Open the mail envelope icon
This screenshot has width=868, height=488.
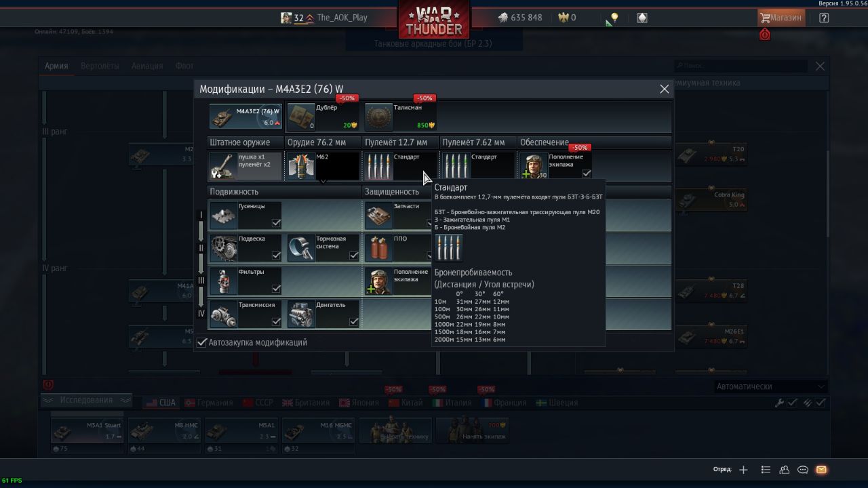click(821, 470)
